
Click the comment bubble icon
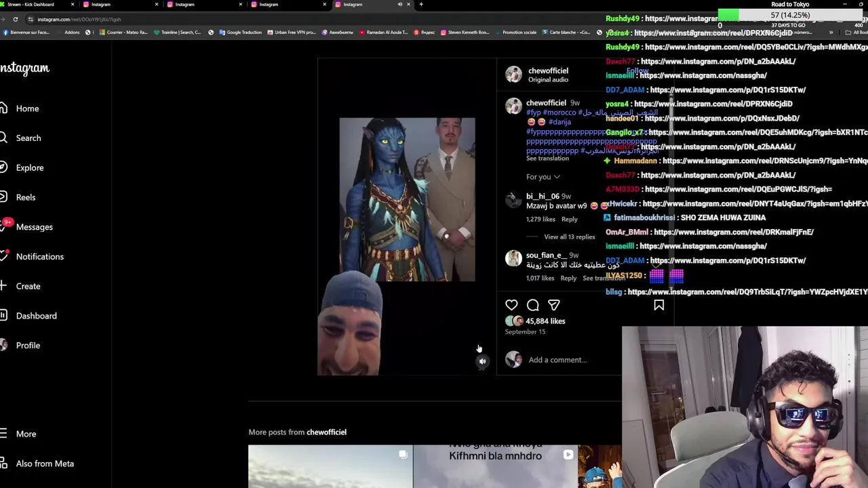point(533,305)
